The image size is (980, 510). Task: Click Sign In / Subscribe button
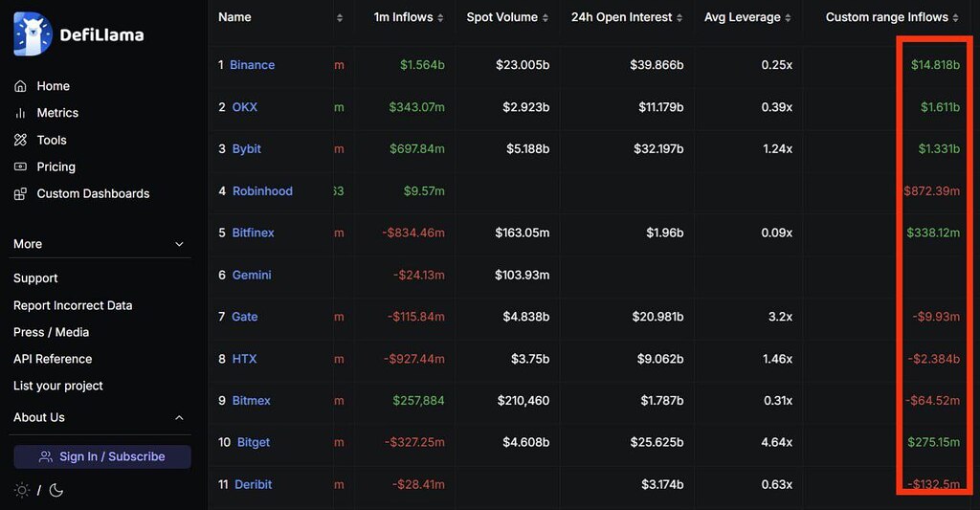click(102, 456)
